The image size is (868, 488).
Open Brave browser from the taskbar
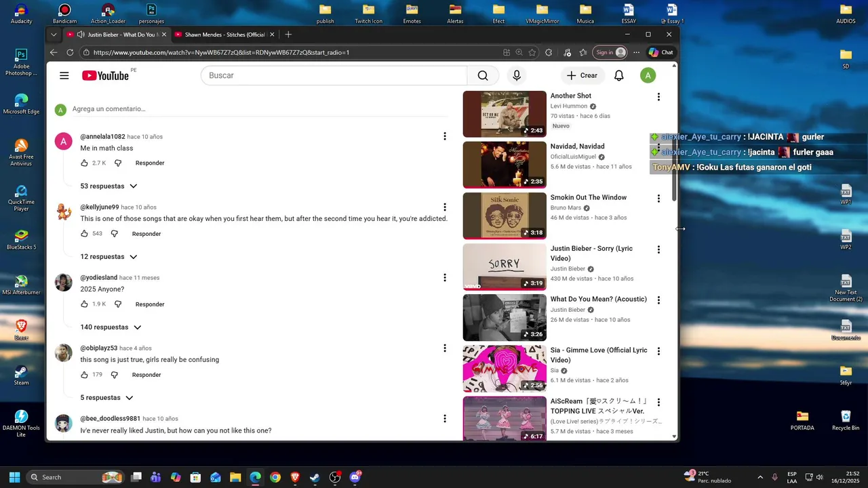(295, 477)
